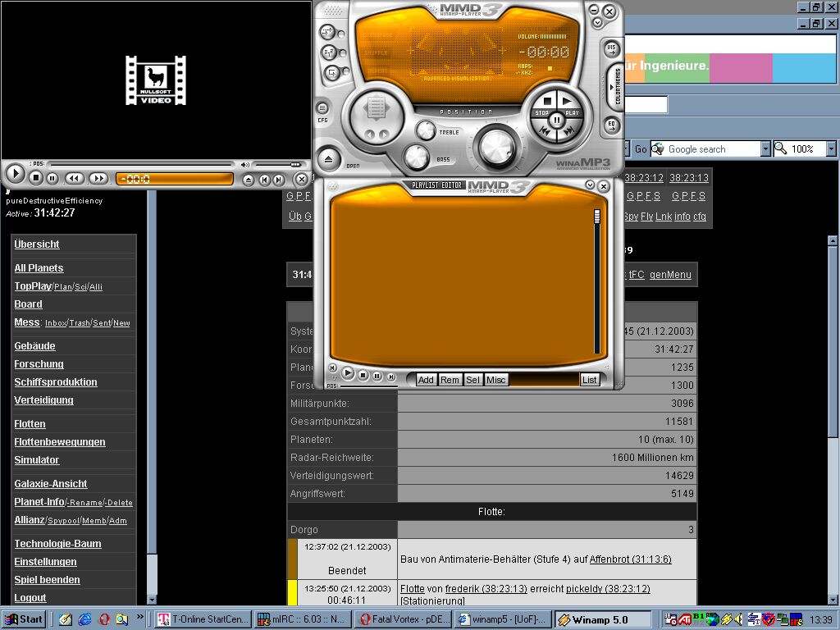The height and width of the screenshot is (630, 840).
Task: Open the Flottenbewegungen sidebar link
Action: [59, 442]
